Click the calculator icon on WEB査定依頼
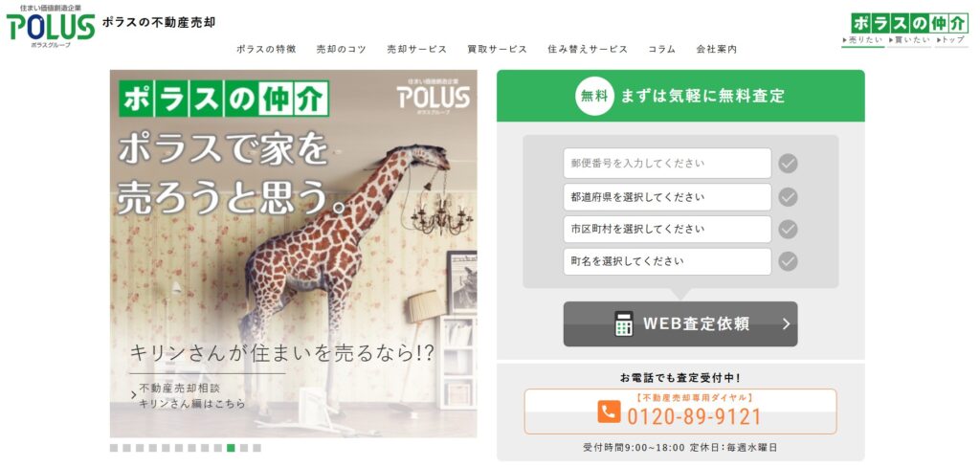Screen dimensions: 980x467 click(x=624, y=323)
